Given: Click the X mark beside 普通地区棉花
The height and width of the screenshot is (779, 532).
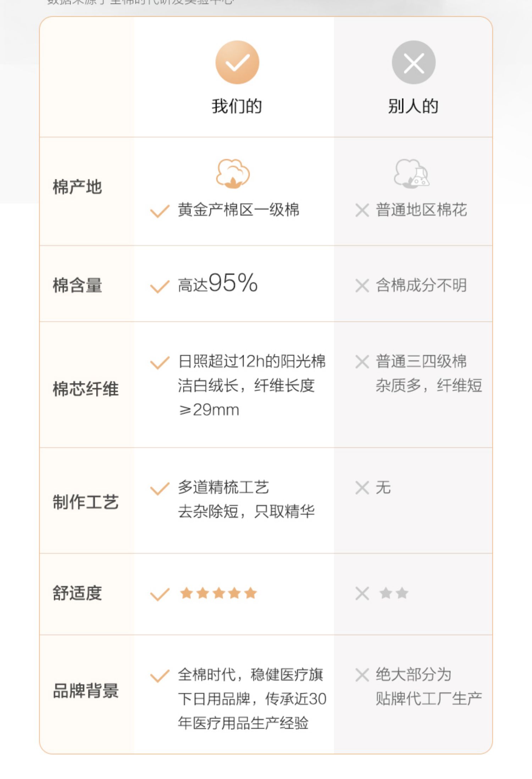Looking at the screenshot, I should (362, 210).
